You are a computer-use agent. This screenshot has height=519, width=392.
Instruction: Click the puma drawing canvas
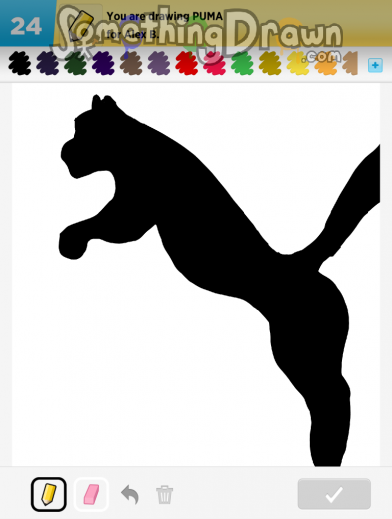[196, 275]
